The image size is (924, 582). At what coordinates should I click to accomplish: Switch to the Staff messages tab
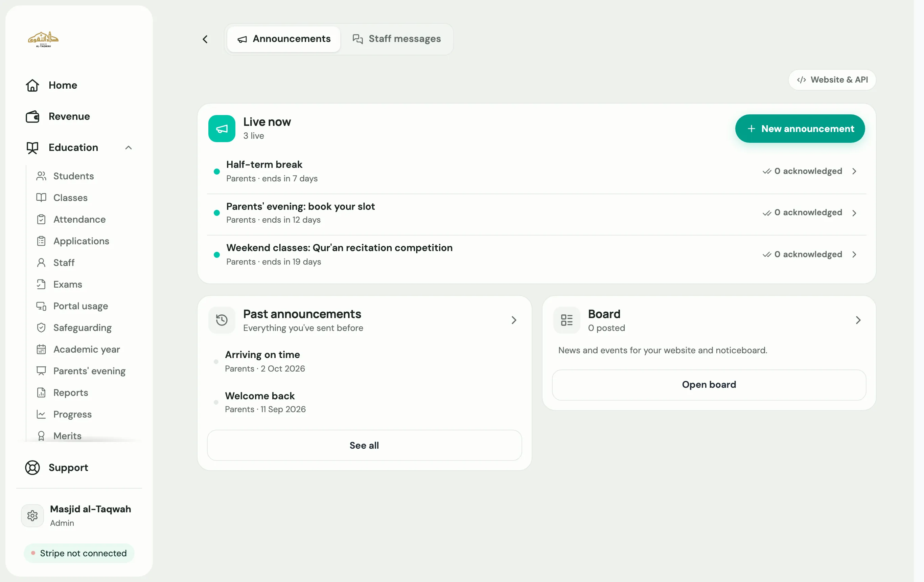(x=396, y=39)
